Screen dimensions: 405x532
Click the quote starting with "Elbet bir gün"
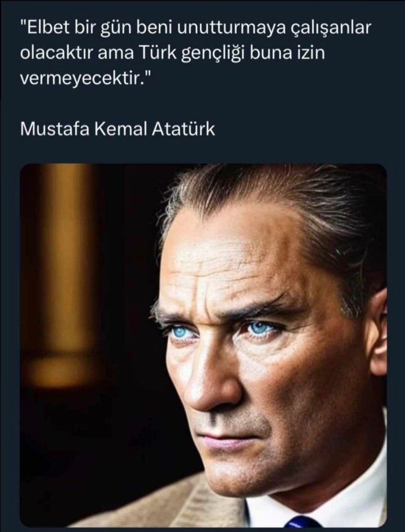(x=196, y=53)
